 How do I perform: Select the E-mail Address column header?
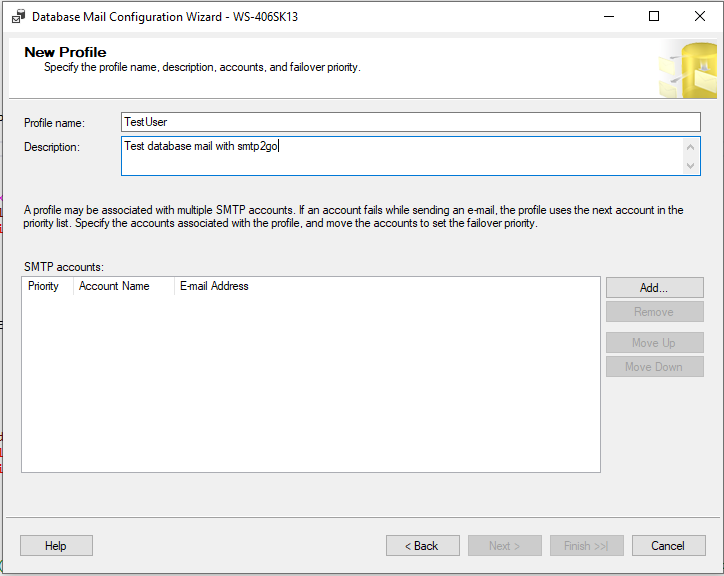[214, 286]
